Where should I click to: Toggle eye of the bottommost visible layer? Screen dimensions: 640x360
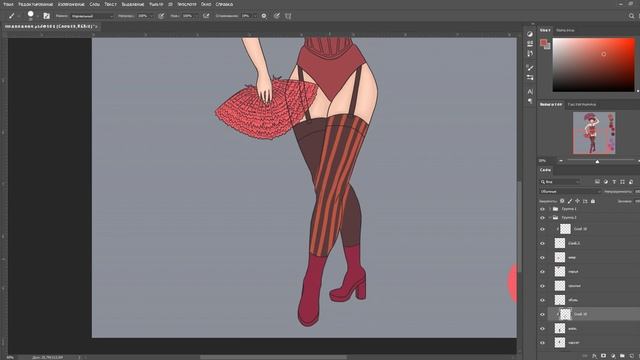click(542, 342)
